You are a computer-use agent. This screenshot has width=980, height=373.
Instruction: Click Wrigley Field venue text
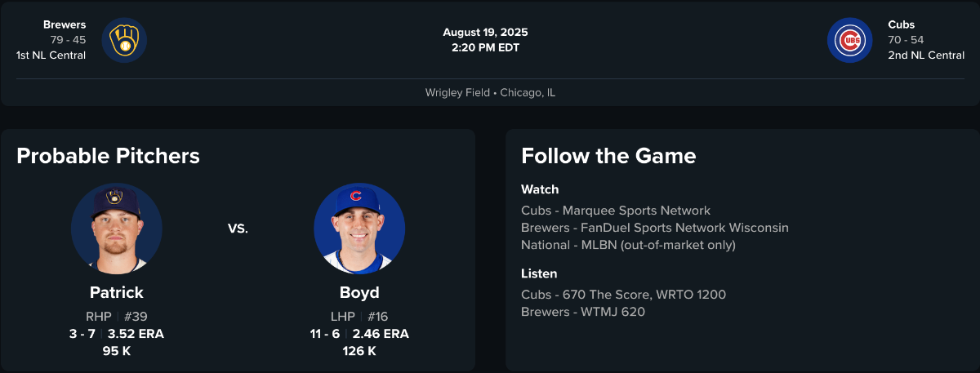(457, 93)
